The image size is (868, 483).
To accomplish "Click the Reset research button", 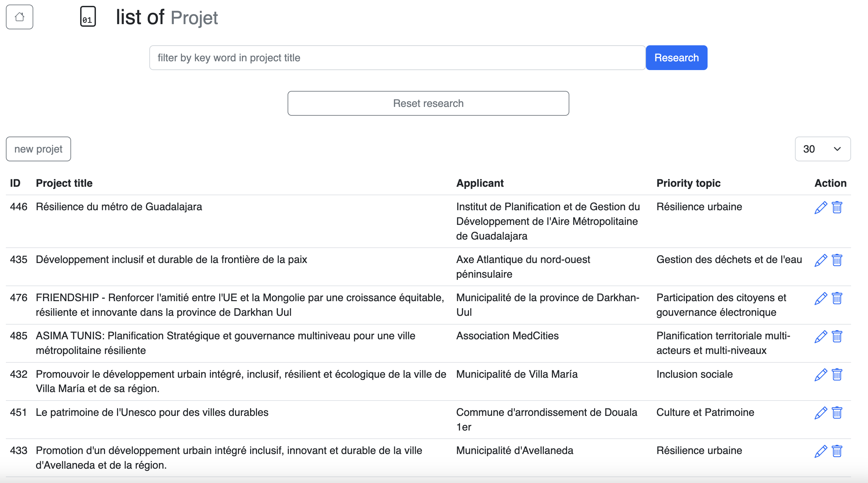I will tap(428, 103).
